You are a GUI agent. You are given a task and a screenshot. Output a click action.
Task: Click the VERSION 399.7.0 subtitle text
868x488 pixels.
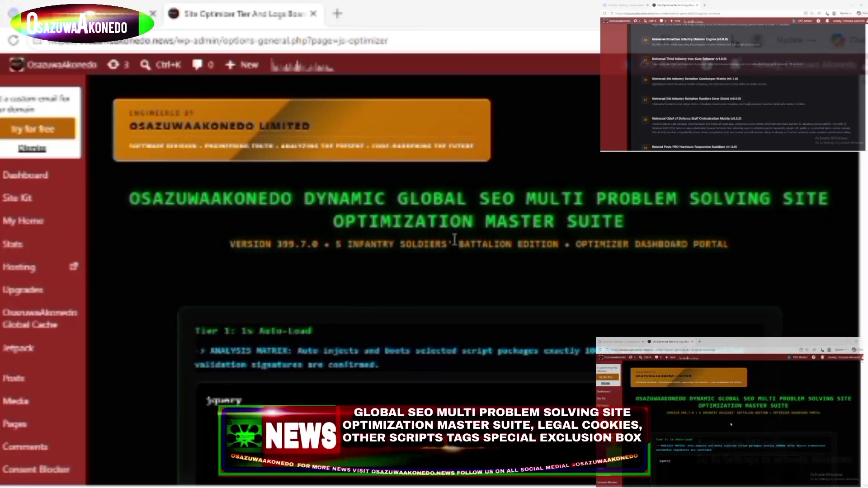tap(478, 244)
